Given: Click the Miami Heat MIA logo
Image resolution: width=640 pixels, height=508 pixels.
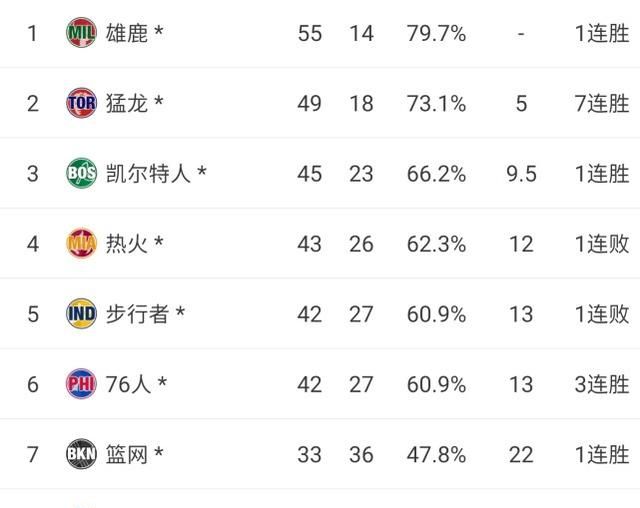Looking at the screenshot, I should click(x=81, y=243).
